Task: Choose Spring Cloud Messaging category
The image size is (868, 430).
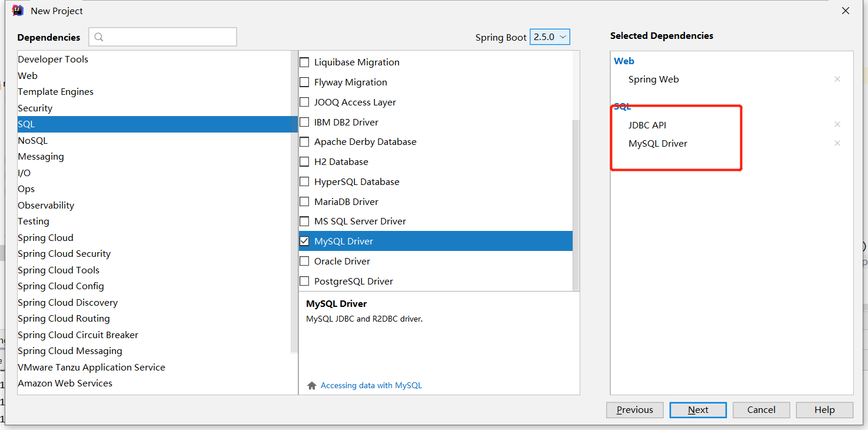Action: coord(154,351)
